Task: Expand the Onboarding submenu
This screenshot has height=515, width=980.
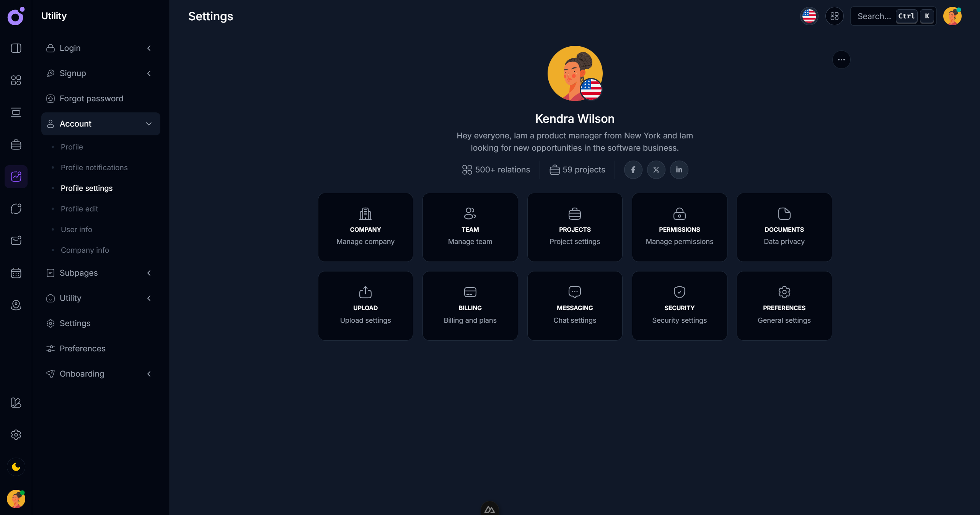Action: pyautogui.click(x=149, y=374)
